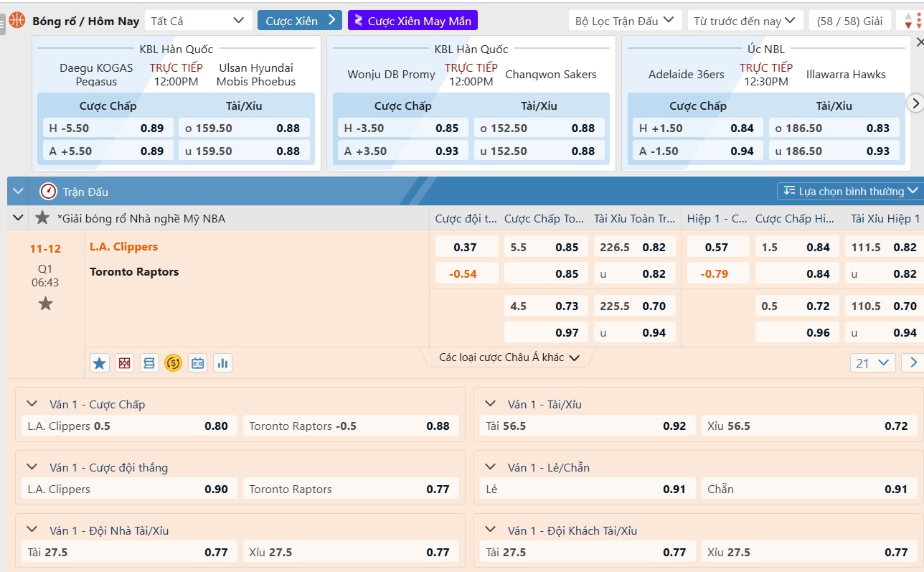Select total 226.5 odds 0.82
Screen dimensions: 924x572
pyautogui.click(x=634, y=247)
